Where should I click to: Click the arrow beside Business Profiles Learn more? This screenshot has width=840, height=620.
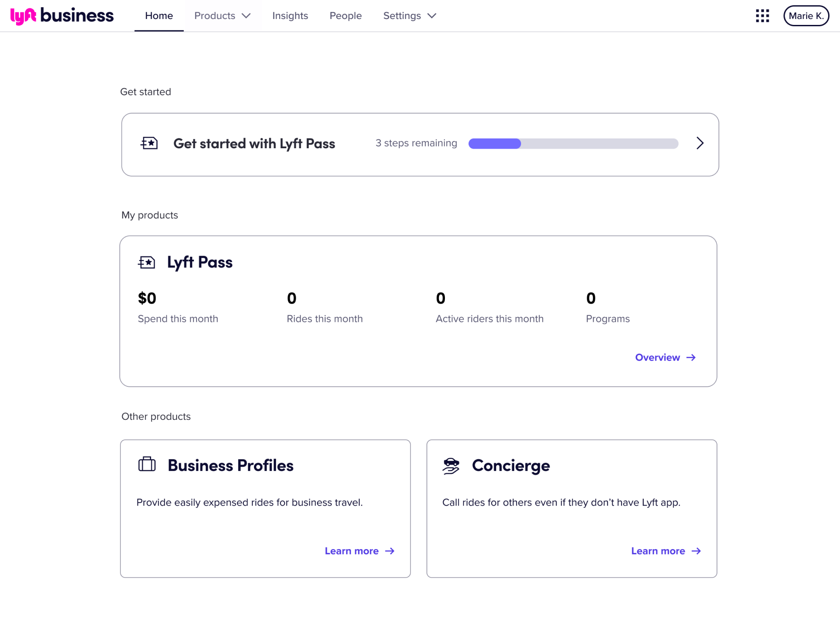point(390,551)
